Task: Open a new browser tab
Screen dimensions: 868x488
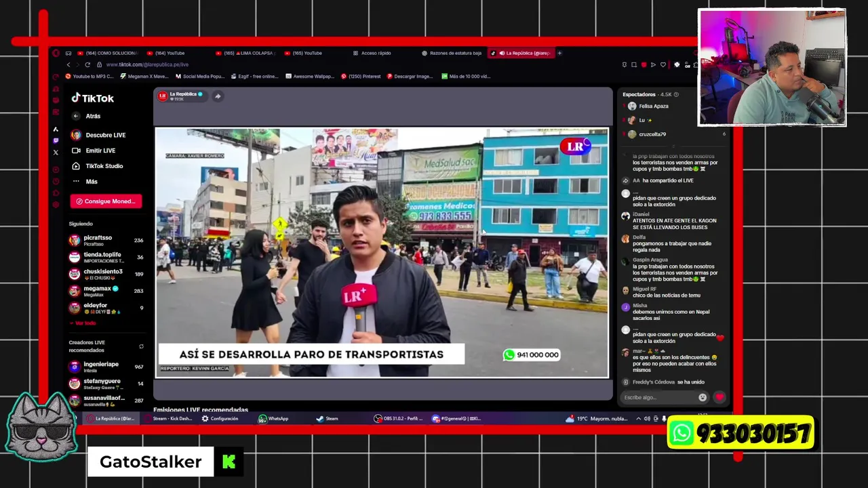Action: pos(559,53)
